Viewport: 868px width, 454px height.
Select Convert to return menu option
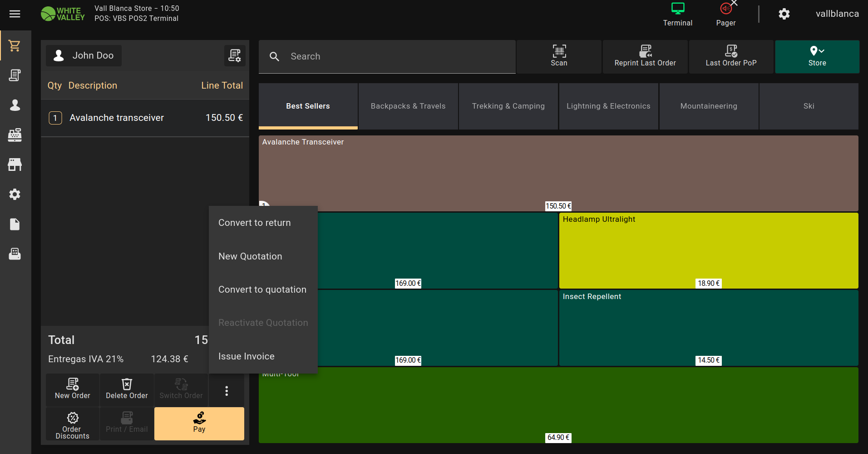(x=254, y=223)
